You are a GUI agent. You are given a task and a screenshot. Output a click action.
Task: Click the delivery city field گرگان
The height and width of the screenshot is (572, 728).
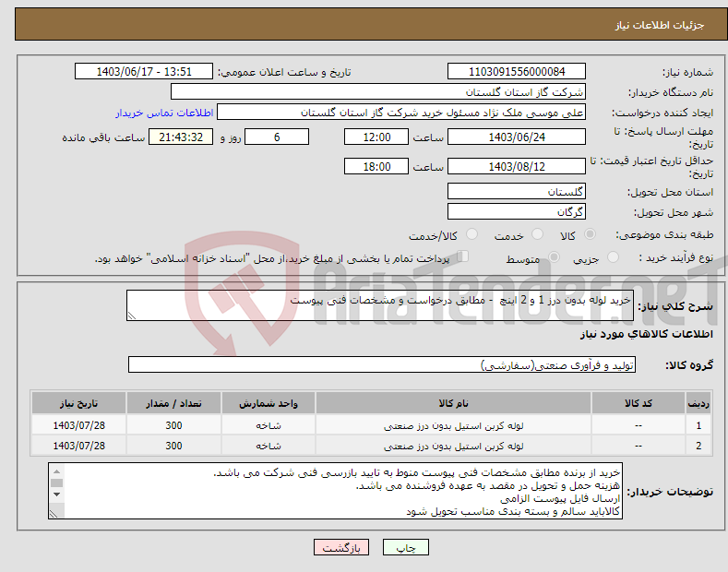pos(517,211)
